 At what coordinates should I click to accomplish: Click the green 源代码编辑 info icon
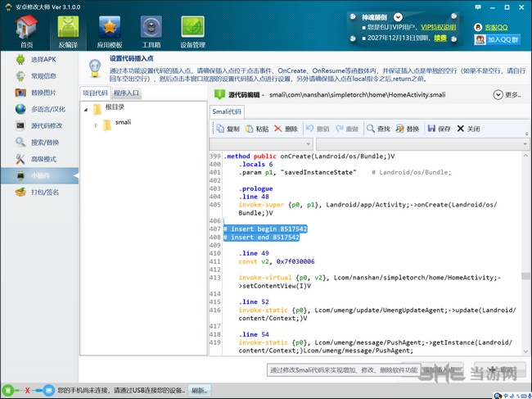click(x=219, y=94)
